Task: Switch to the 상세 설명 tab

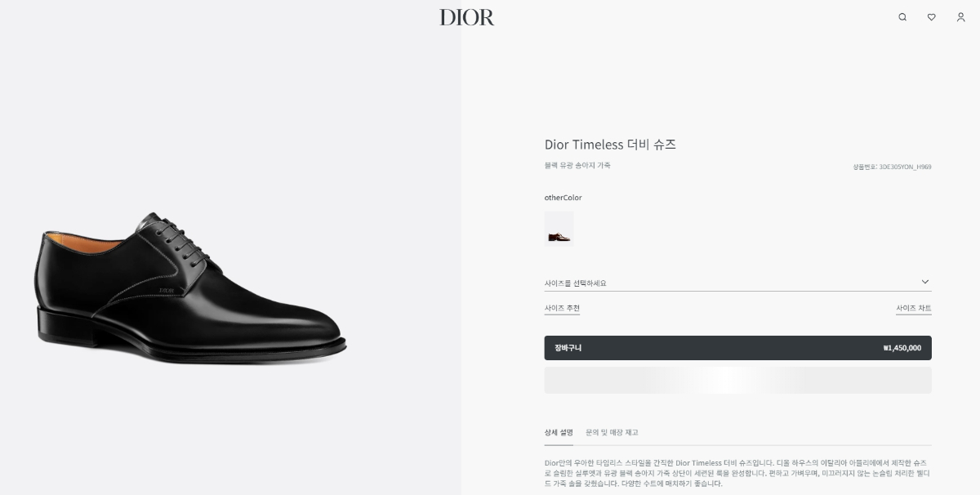Action: (559, 432)
